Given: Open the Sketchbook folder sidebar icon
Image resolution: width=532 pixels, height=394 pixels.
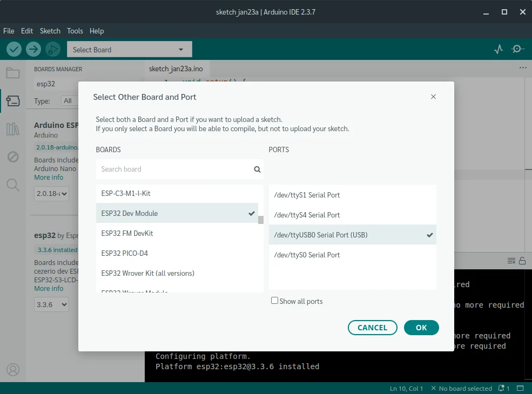Looking at the screenshot, I should pyautogui.click(x=13, y=73).
